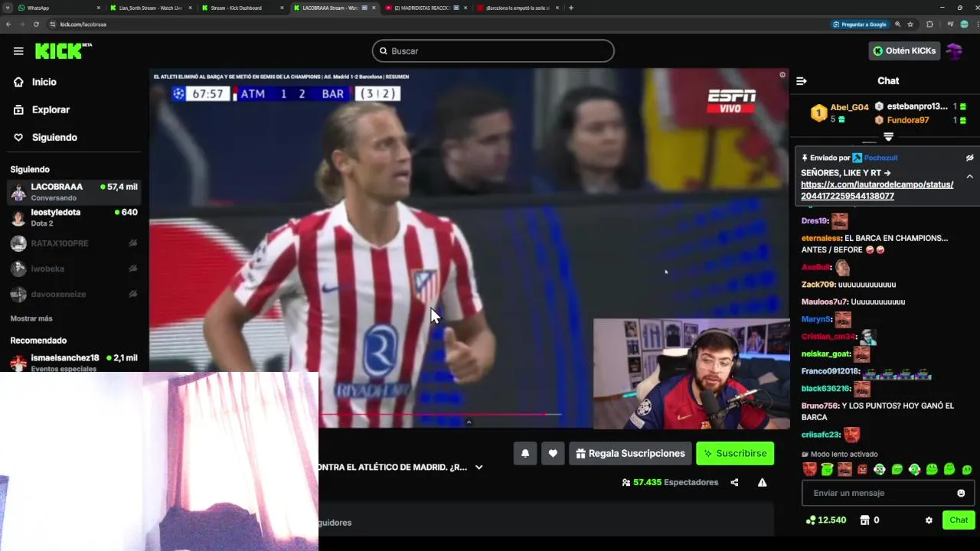This screenshot has height=551, width=980.
Task: Expand gift leaderboard arrow
Action: tap(888, 137)
